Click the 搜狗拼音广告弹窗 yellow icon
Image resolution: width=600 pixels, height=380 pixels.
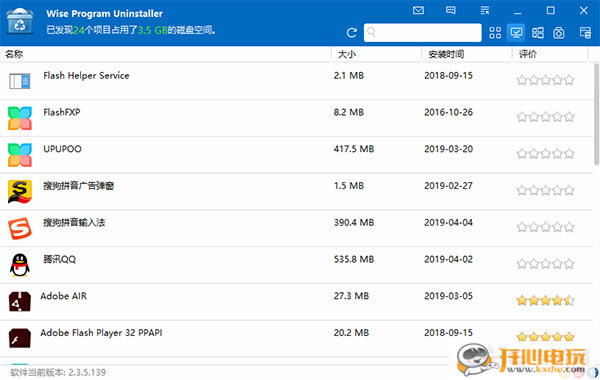pos(20,192)
